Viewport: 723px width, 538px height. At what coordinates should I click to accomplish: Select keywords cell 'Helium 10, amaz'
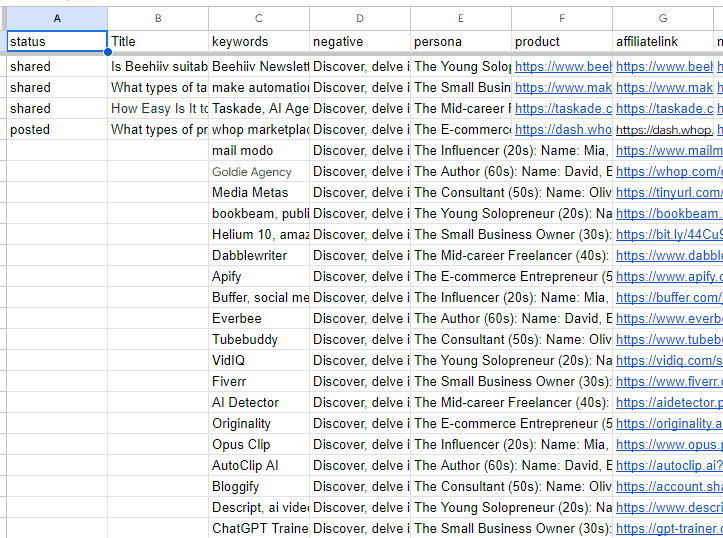click(x=259, y=235)
